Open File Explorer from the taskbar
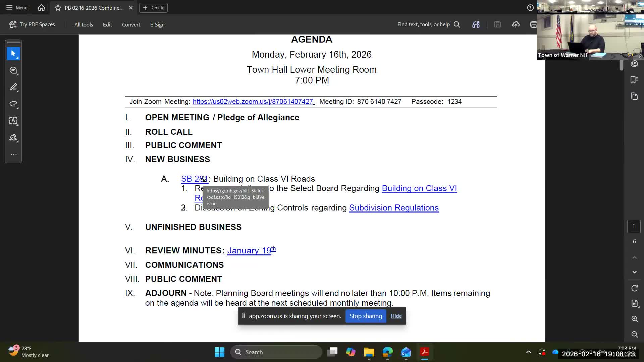Viewport: 644px width, 362px height. (369, 352)
